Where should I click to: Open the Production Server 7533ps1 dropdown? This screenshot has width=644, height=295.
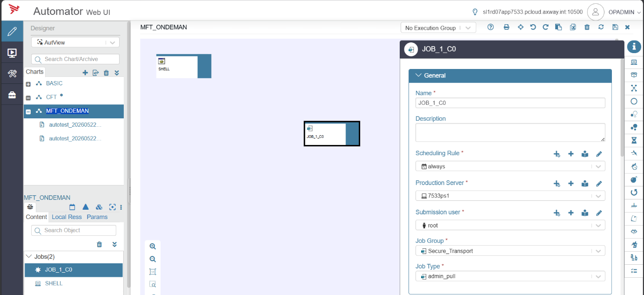click(510, 196)
